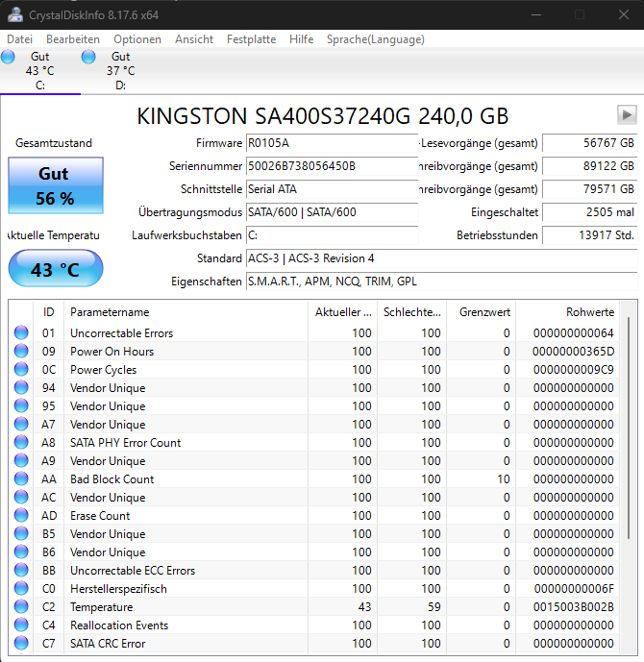Open the Ansicht menu
Image resolution: width=644 pixels, height=662 pixels.
(194, 39)
